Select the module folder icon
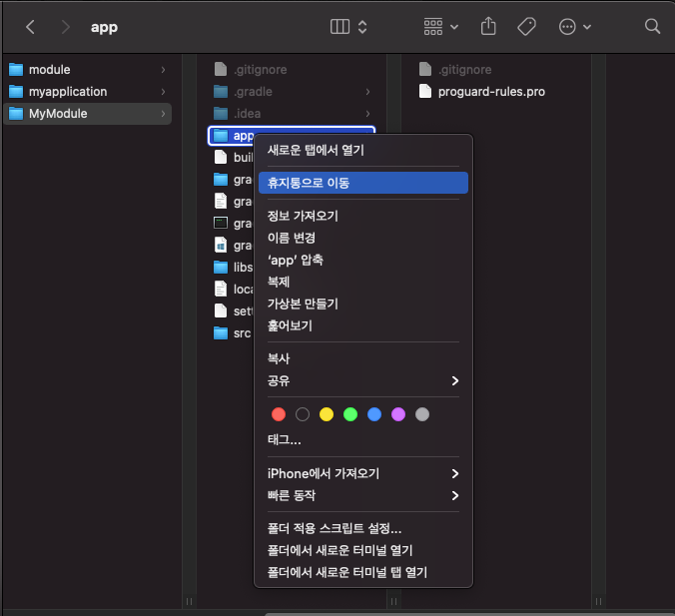The width and height of the screenshot is (675, 616). point(16,69)
